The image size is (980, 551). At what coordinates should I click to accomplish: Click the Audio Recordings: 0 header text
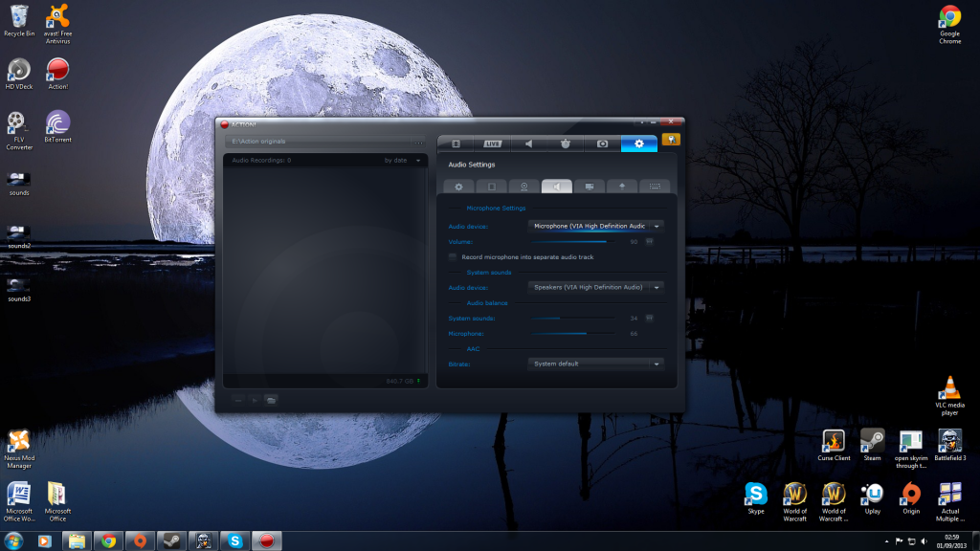click(x=261, y=161)
